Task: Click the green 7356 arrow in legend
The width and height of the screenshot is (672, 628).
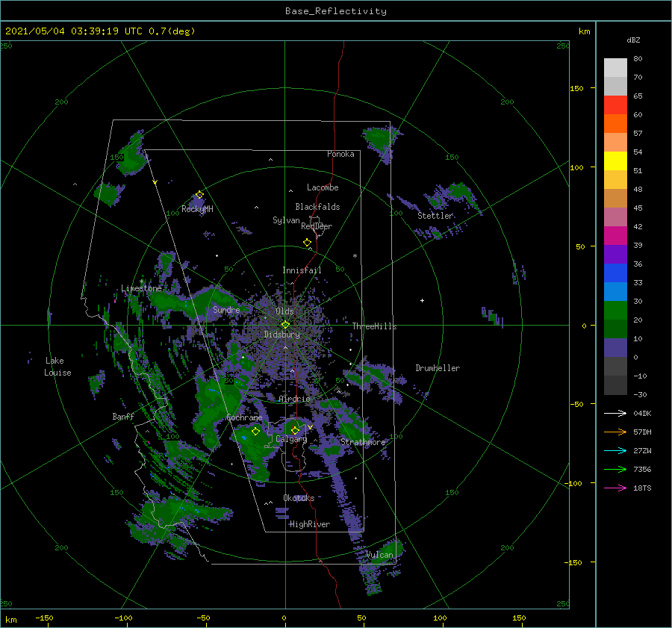Action: pos(615,470)
